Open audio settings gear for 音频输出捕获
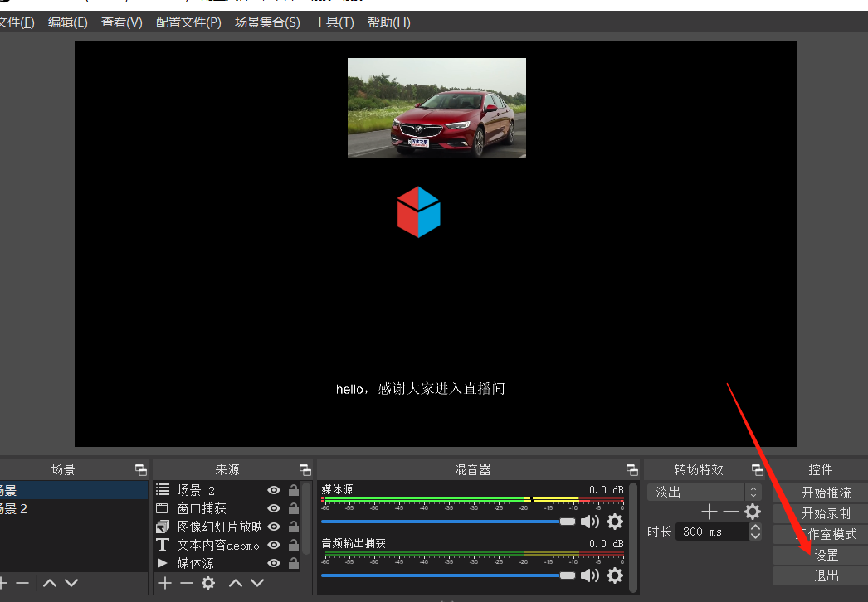 click(x=615, y=575)
